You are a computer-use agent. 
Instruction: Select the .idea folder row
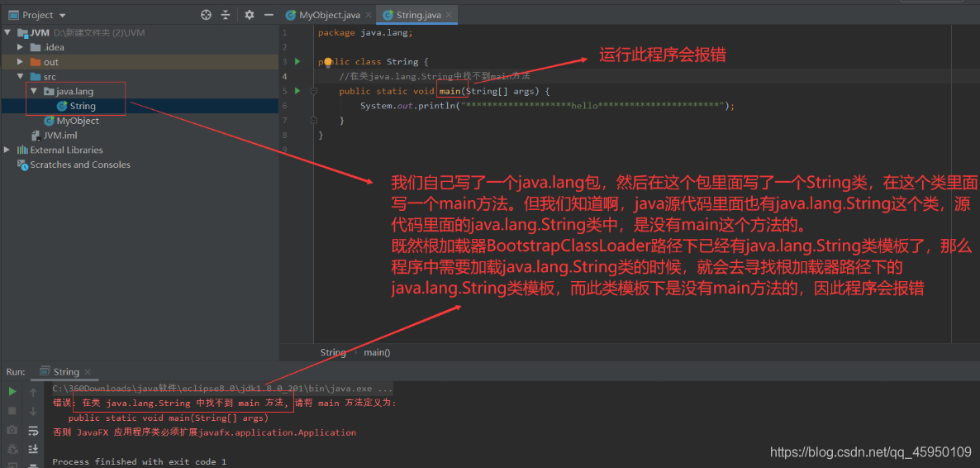coord(140,47)
